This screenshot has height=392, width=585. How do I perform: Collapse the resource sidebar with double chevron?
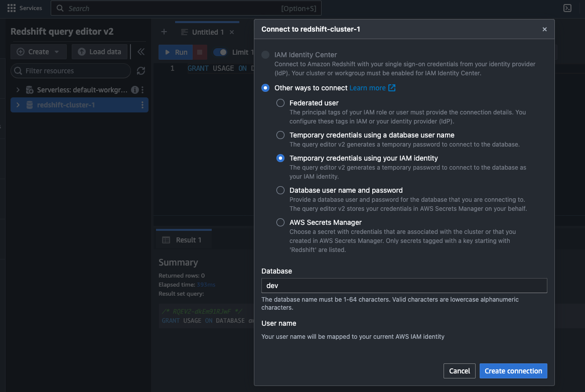tap(141, 52)
